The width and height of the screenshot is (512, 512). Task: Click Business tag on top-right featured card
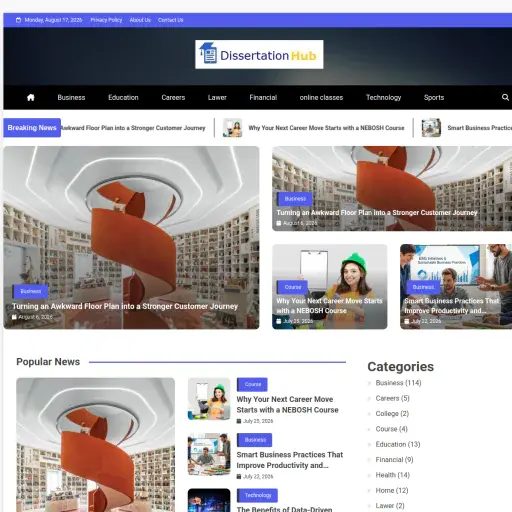click(295, 199)
